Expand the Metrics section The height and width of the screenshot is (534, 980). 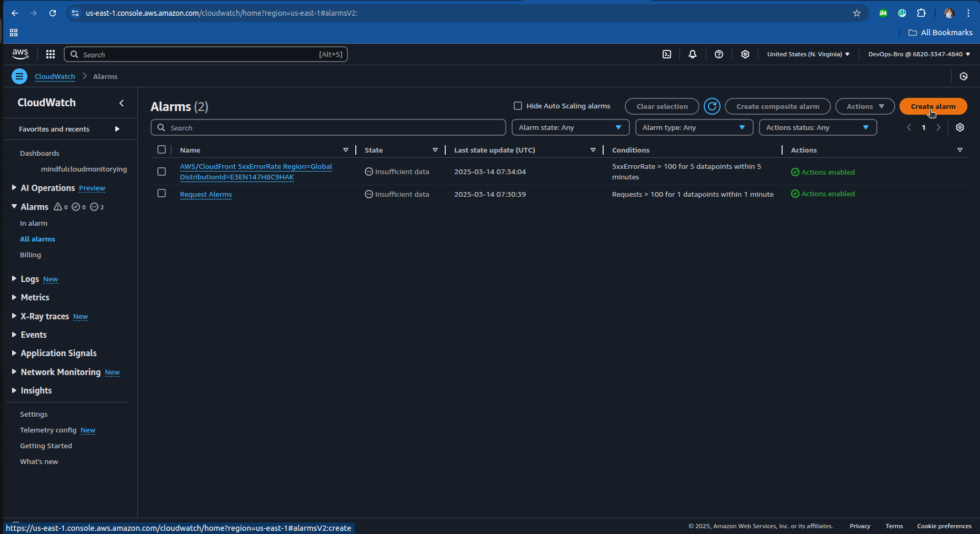(14, 297)
